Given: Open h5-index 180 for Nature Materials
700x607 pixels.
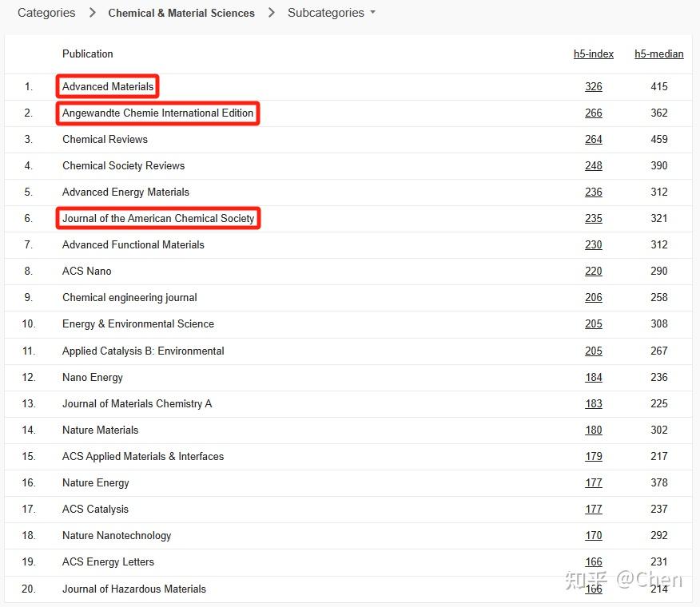Looking at the screenshot, I should coord(593,430).
